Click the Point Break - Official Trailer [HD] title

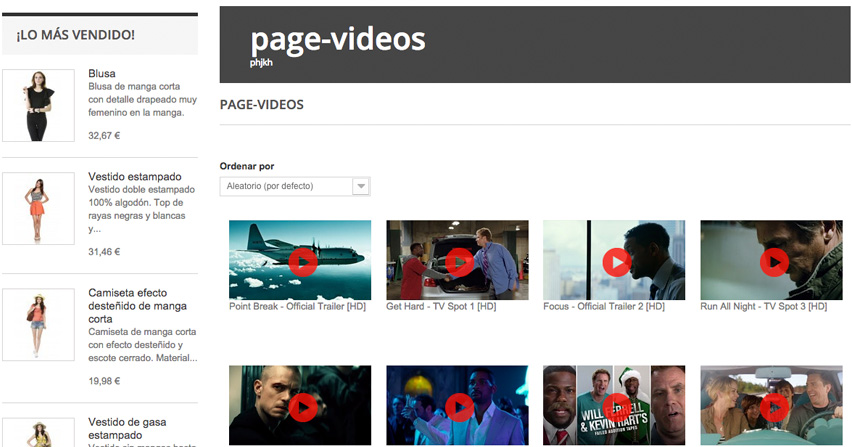tap(297, 306)
